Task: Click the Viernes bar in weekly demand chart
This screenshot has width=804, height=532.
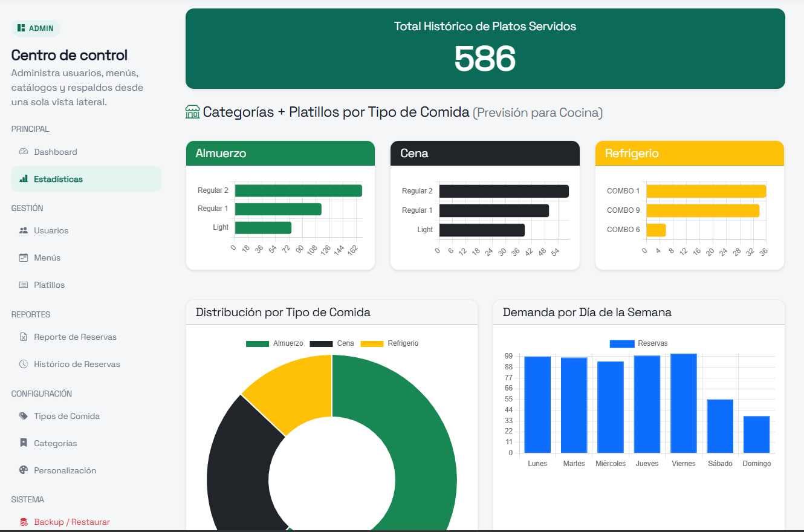Action: click(x=684, y=403)
